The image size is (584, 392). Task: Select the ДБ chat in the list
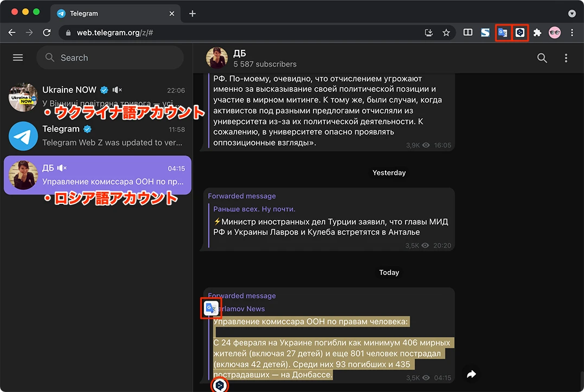[97, 175]
